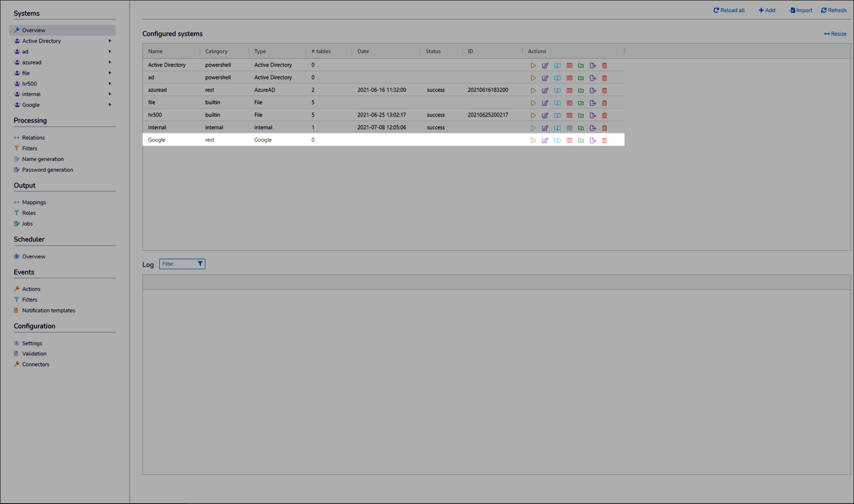Click the Add system button
This screenshot has width=854, height=504.
tap(767, 10)
